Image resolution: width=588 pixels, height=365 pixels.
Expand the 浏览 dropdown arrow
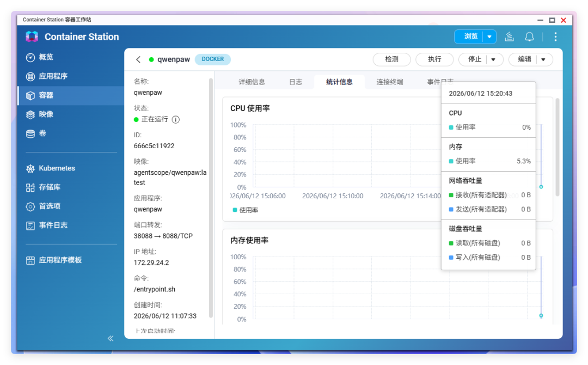click(x=489, y=36)
